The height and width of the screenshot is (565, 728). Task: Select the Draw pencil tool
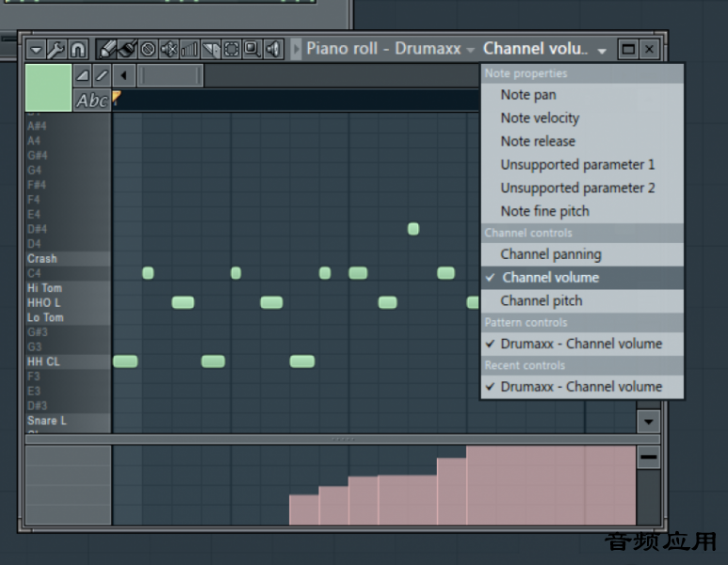tap(106, 49)
